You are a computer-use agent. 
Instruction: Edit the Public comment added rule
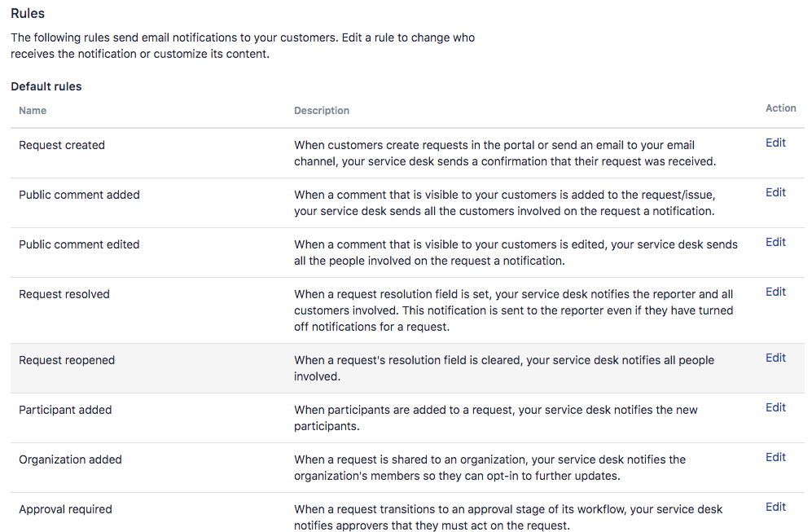point(775,192)
